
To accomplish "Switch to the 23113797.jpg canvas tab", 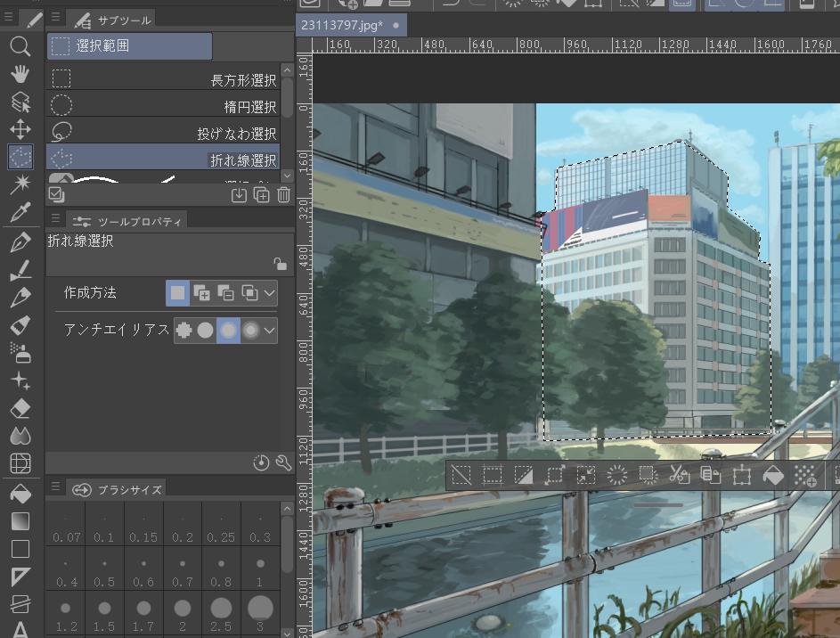I will tap(351, 25).
